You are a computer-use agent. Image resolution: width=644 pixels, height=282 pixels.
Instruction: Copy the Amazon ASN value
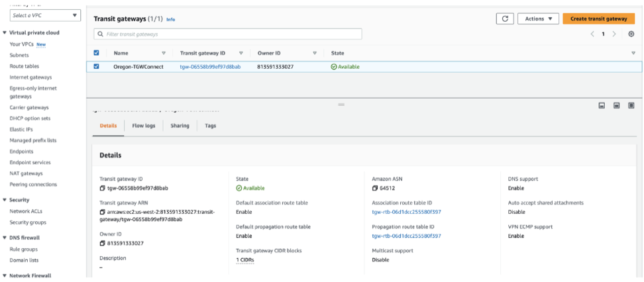375,188
